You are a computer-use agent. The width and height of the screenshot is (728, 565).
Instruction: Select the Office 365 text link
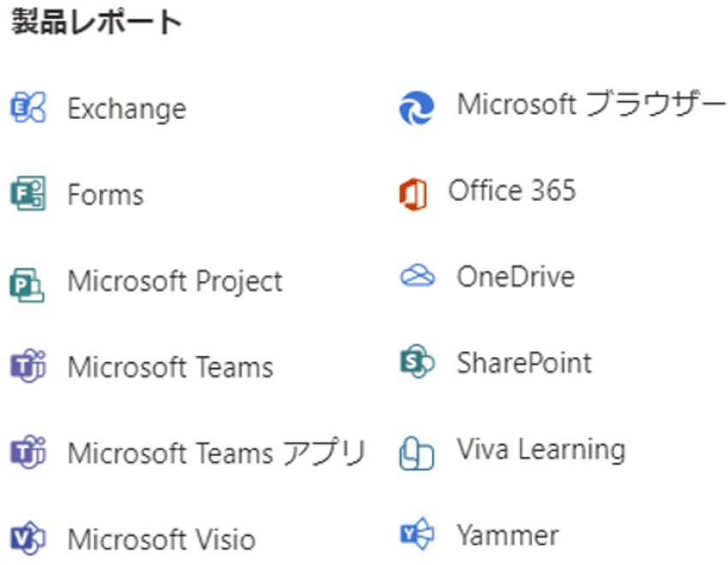click(x=512, y=190)
